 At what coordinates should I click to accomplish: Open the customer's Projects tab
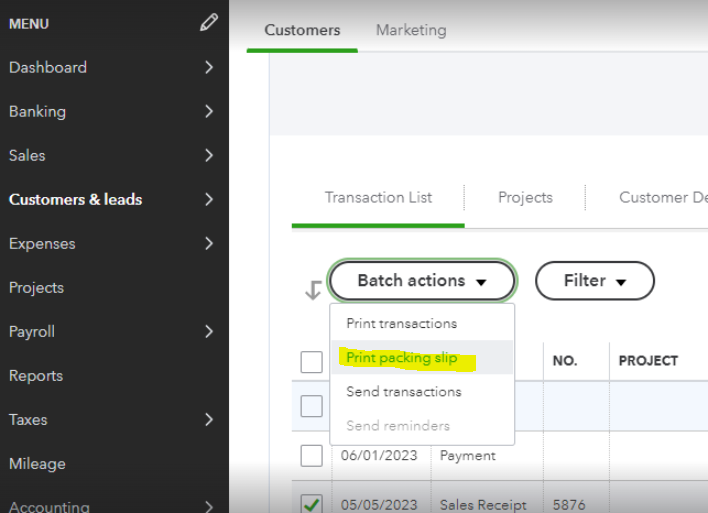(525, 198)
